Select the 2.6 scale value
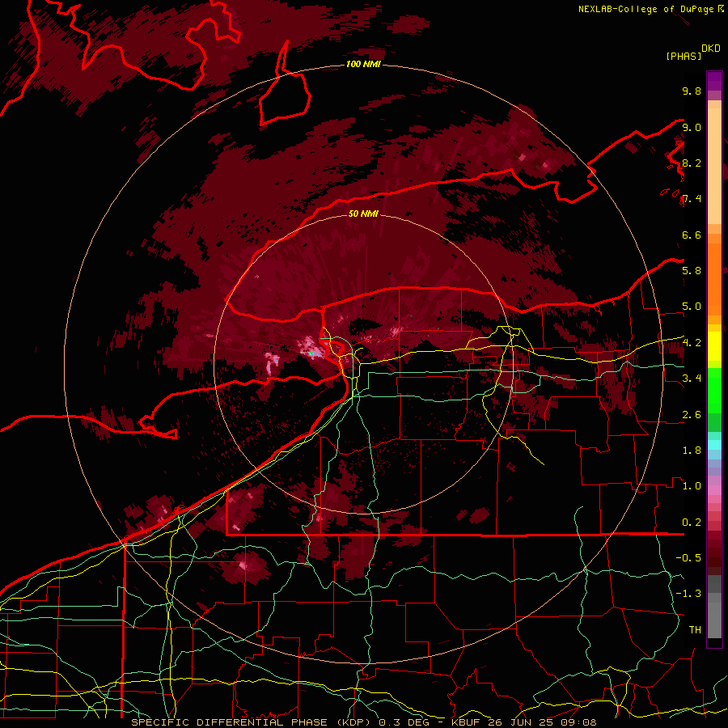Image resolution: width=728 pixels, height=728 pixels. pyautogui.click(x=692, y=415)
